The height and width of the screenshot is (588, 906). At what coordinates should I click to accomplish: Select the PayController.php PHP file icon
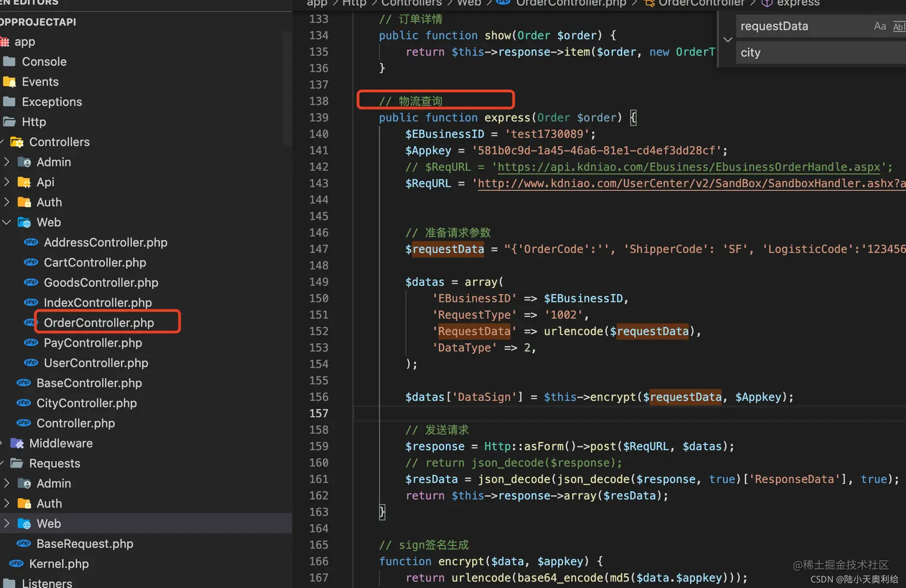[x=31, y=343]
